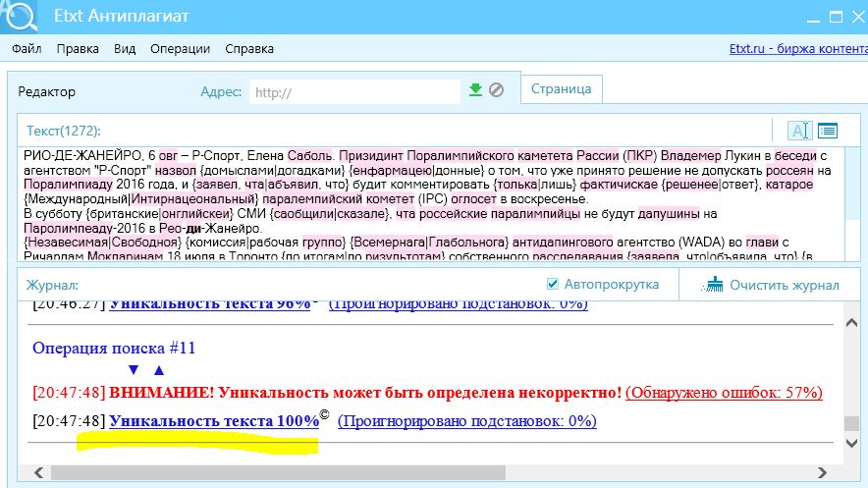The width and height of the screenshot is (868, 488).
Task: Click the Адрес: label
Action: click(x=221, y=92)
